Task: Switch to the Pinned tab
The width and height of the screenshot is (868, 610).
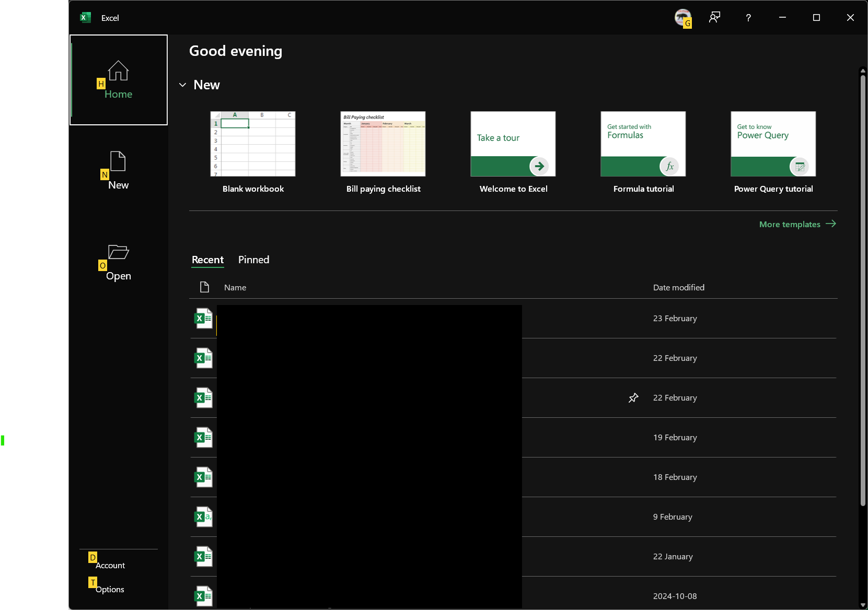Action: [253, 260]
